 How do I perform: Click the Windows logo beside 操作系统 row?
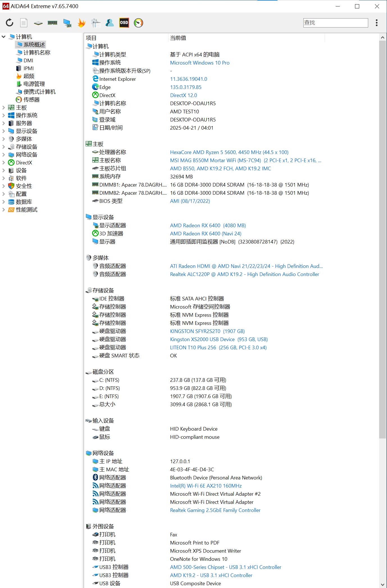point(95,62)
